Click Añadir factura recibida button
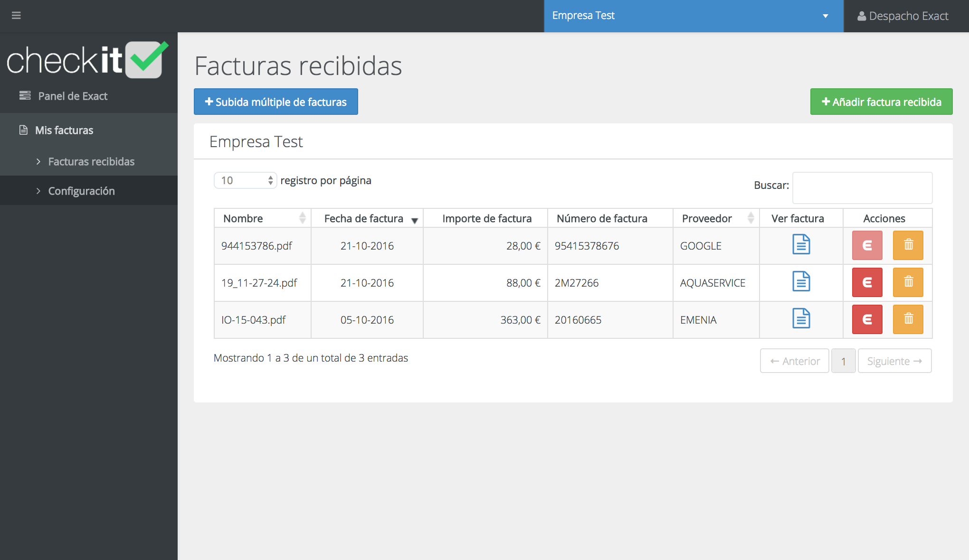 [x=881, y=102]
